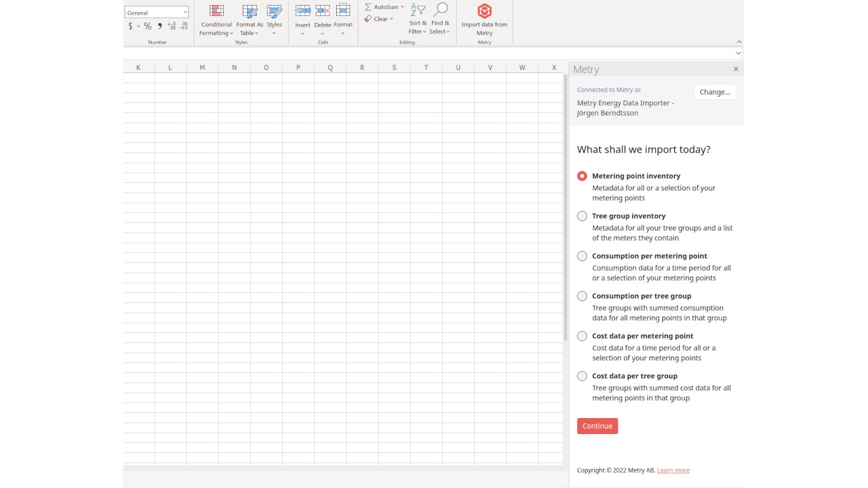Select column N header
Viewport: 868px width, 488px height.
click(234, 67)
